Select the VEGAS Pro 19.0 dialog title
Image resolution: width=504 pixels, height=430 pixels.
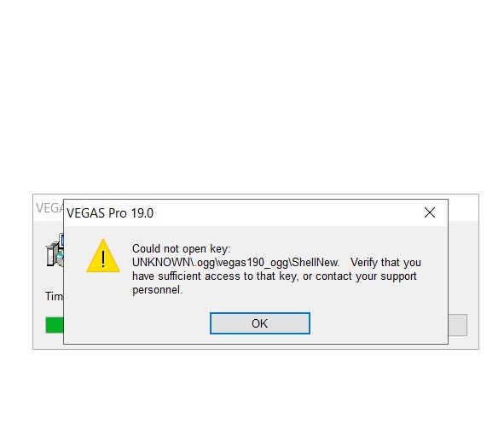[110, 213]
